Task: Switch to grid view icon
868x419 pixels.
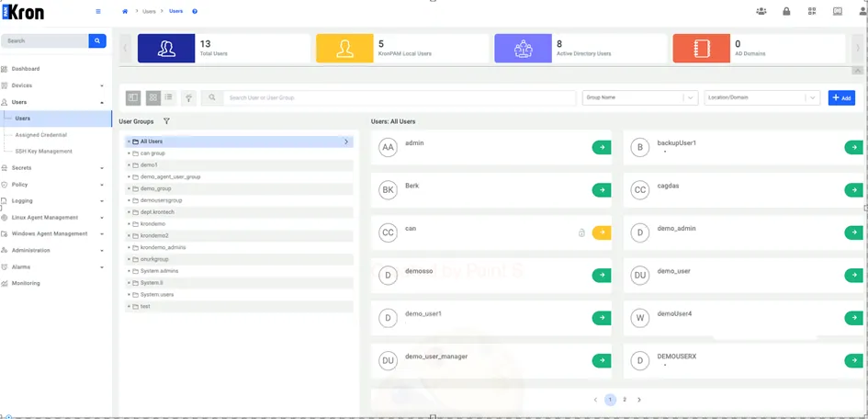Action: (x=153, y=98)
